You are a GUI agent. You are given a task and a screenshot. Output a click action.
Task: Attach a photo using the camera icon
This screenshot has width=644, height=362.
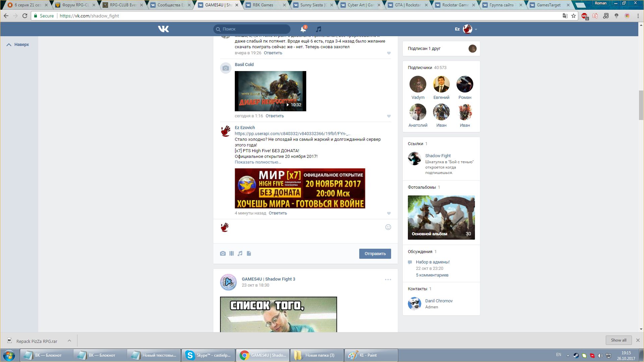(223, 254)
